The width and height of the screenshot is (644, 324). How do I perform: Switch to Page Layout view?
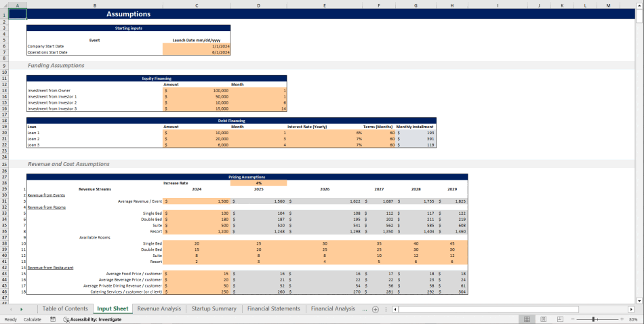point(542,319)
